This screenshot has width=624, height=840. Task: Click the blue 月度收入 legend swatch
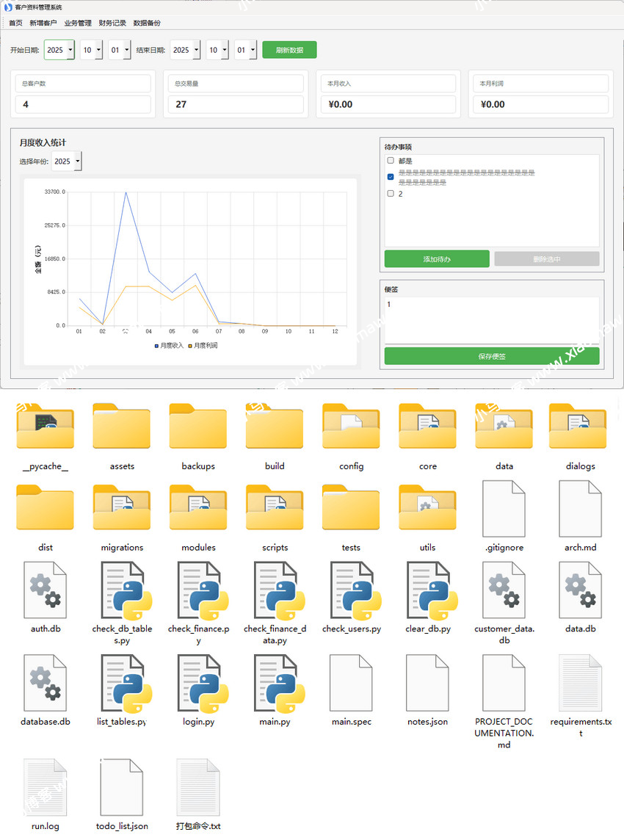click(156, 345)
